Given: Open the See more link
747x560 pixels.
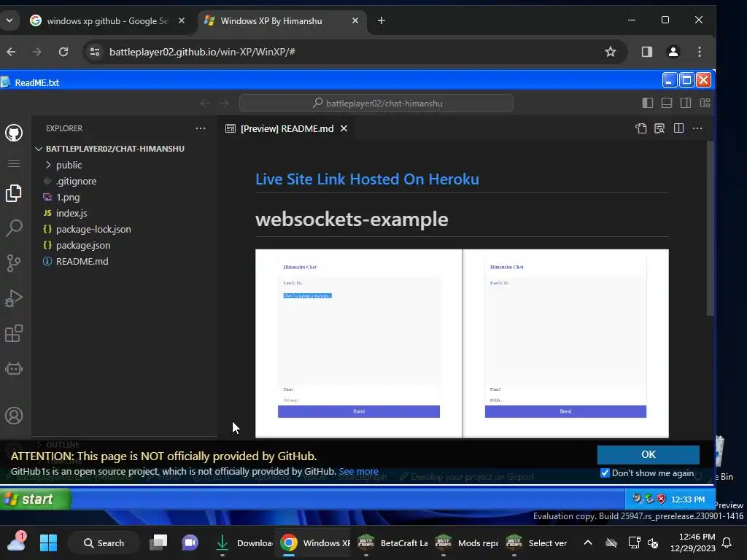Looking at the screenshot, I should pyautogui.click(x=358, y=472).
